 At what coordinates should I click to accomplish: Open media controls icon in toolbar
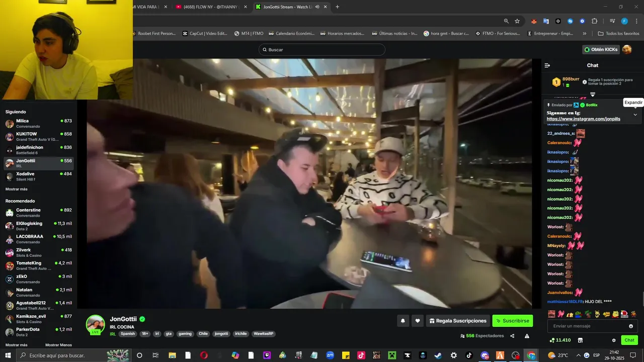click(x=612, y=21)
